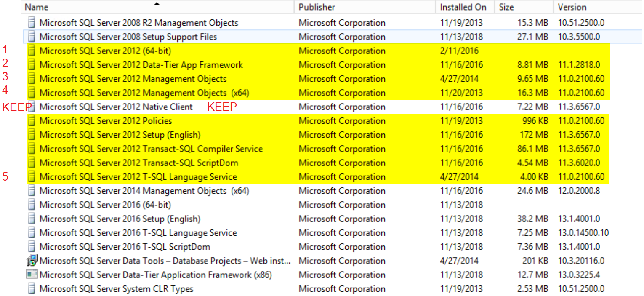This screenshot has width=644, height=296.
Task: Select SQL Server Data Tools Database Projects name
Action: (165, 261)
